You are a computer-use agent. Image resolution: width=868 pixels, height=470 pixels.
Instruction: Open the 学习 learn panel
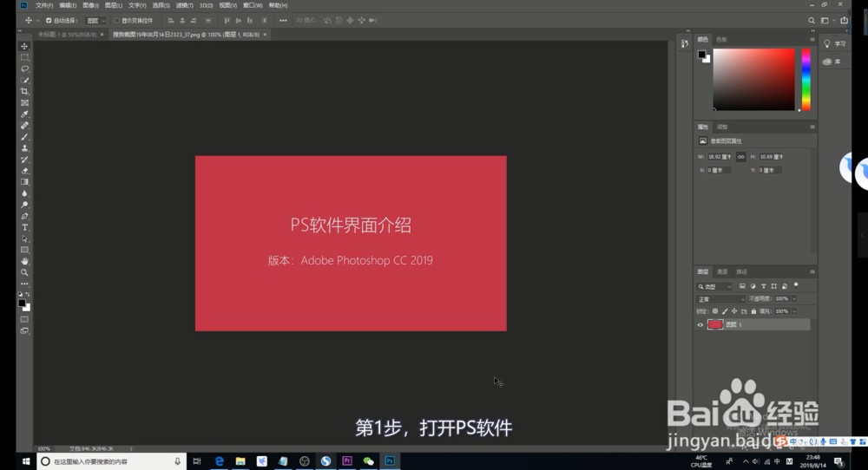point(835,43)
